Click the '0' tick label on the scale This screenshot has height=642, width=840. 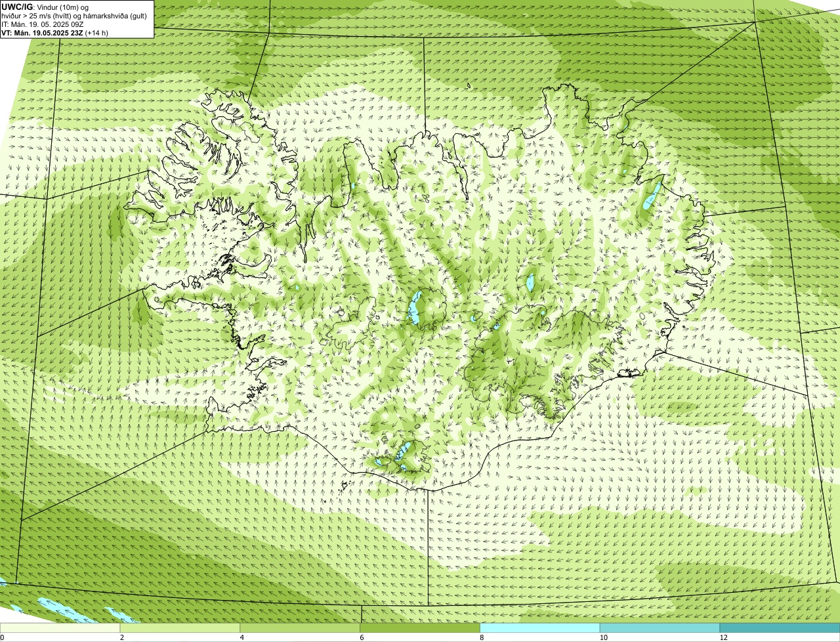(x=2, y=637)
